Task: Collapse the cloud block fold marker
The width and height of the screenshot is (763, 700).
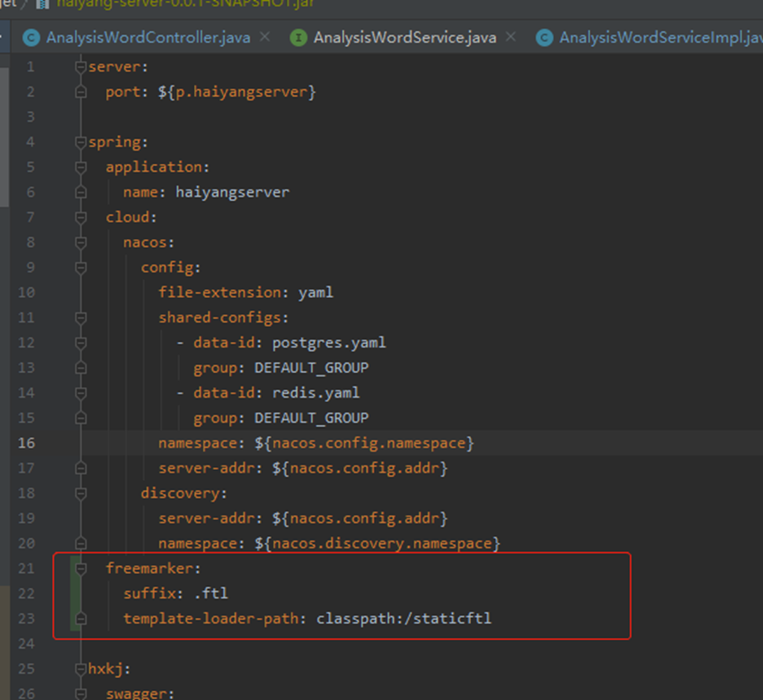Action: [81, 218]
